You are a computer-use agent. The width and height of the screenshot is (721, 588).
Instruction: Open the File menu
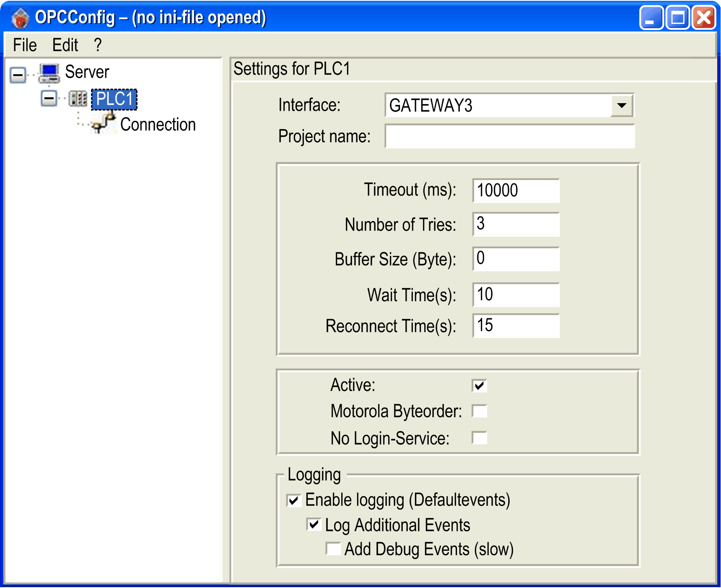coord(25,45)
